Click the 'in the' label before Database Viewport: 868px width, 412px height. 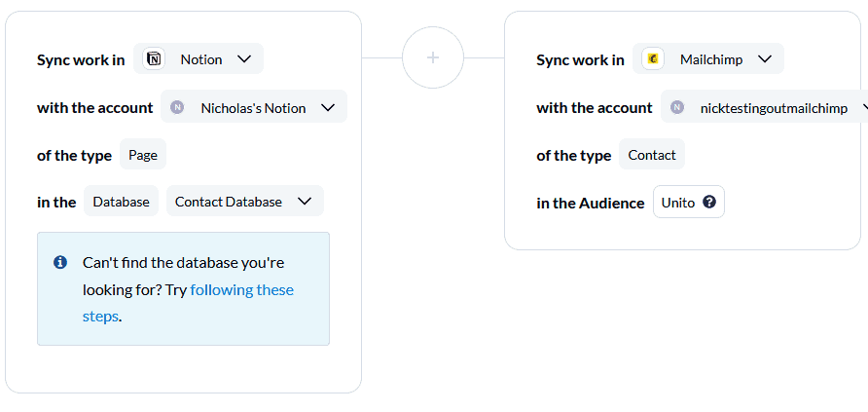56,203
